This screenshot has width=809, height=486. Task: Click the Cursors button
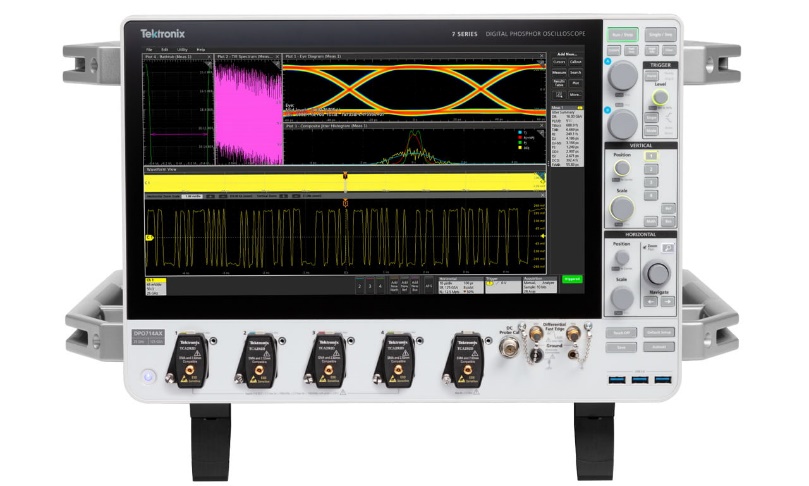(x=560, y=63)
